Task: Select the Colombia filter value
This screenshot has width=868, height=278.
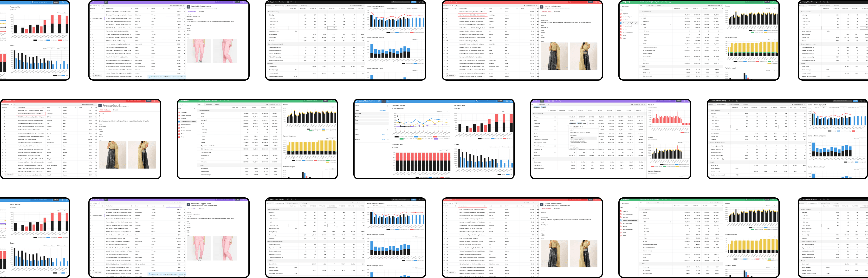Action: [372, 114]
